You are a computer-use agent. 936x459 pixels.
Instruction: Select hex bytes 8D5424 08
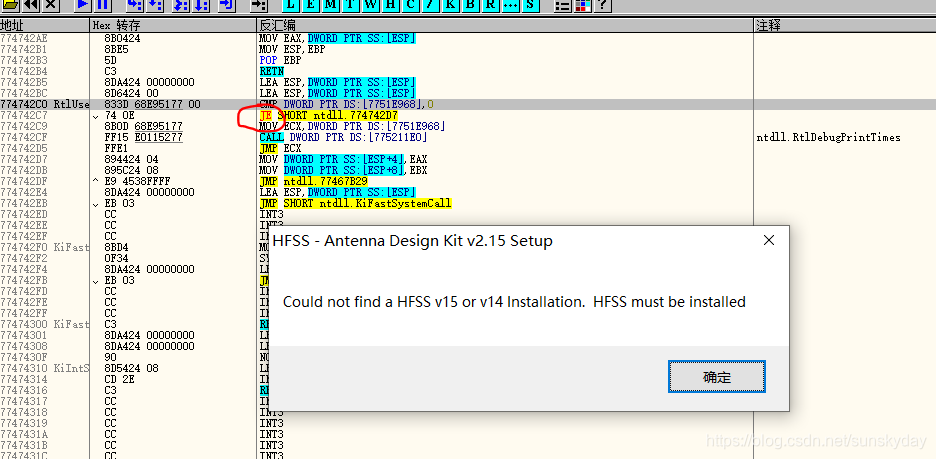click(131, 368)
